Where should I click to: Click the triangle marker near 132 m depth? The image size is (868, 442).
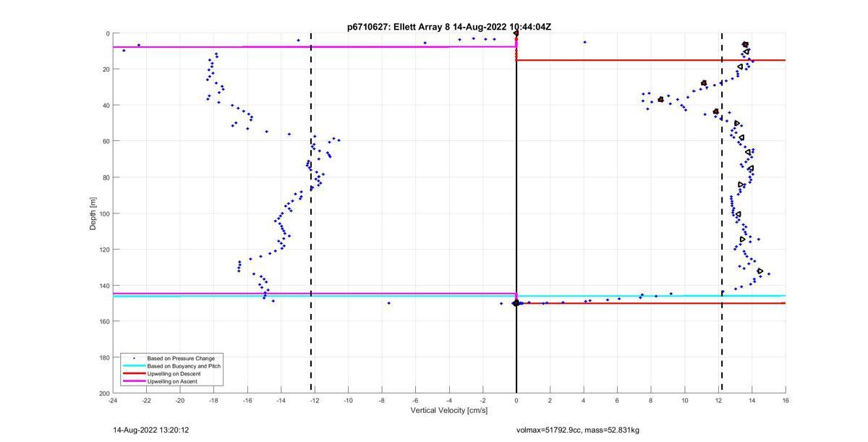click(760, 271)
